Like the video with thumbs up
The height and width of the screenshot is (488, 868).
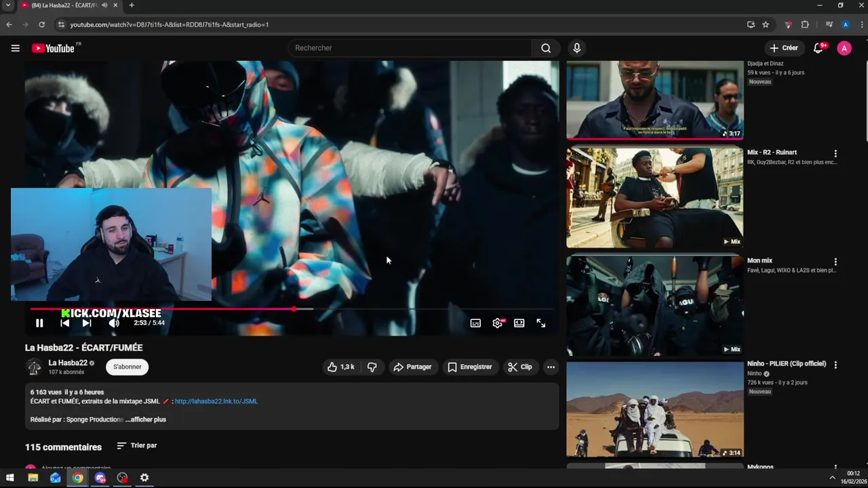(341, 367)
